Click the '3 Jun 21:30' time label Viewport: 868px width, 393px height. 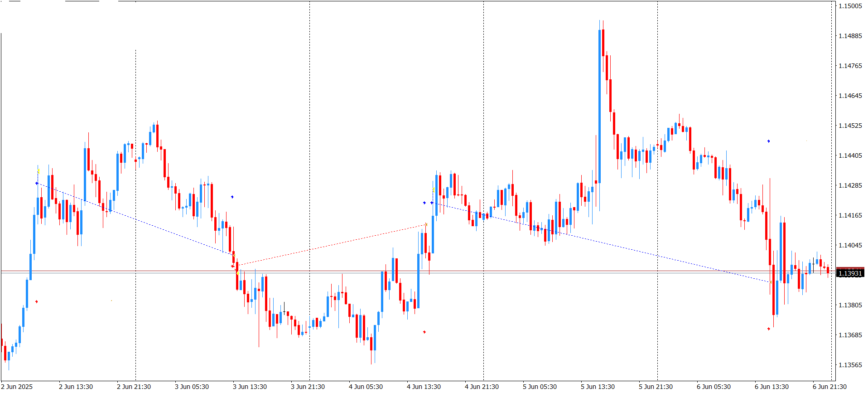(x=308, y=387)
